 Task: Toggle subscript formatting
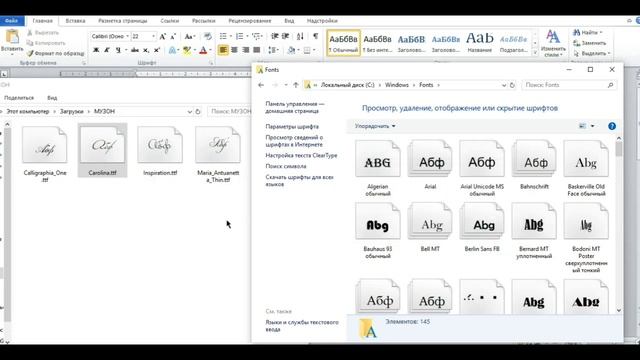[146, 50]
